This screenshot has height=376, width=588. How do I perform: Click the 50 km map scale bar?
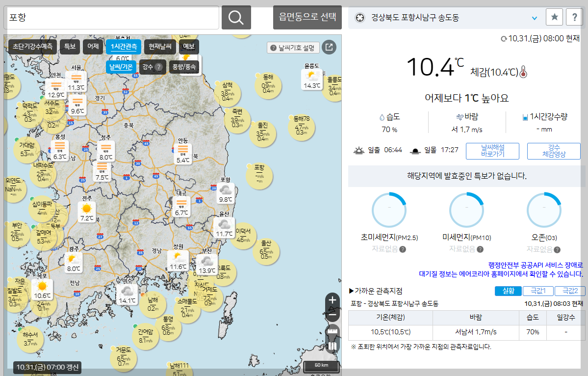tap(321, 366)
